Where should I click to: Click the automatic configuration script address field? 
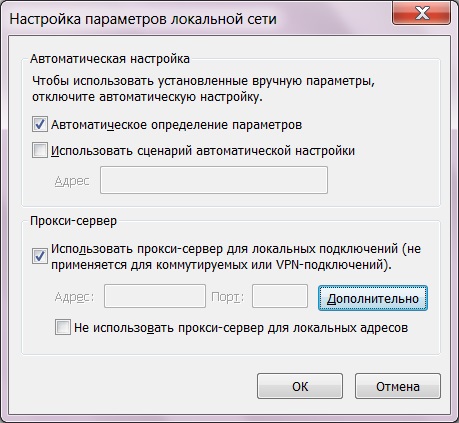pos(214,180)
